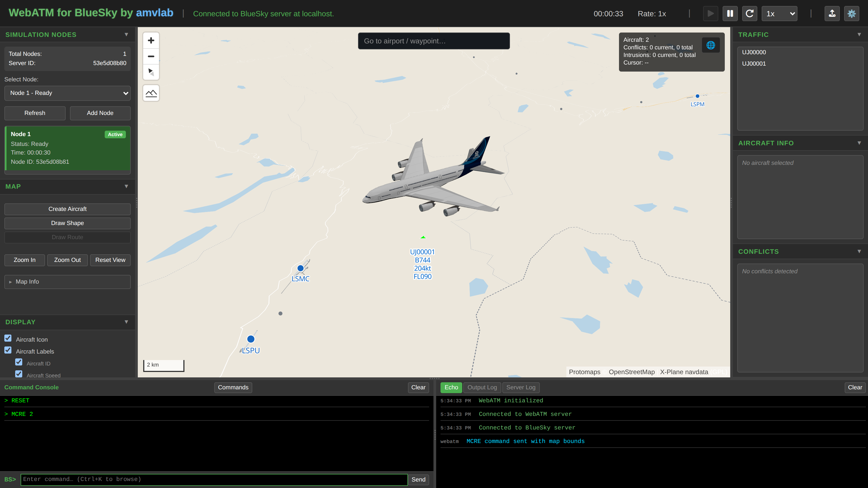Click the MCRE 2 console history entry
Viewport: 868px width, 488px height.
tap(217, 414)
